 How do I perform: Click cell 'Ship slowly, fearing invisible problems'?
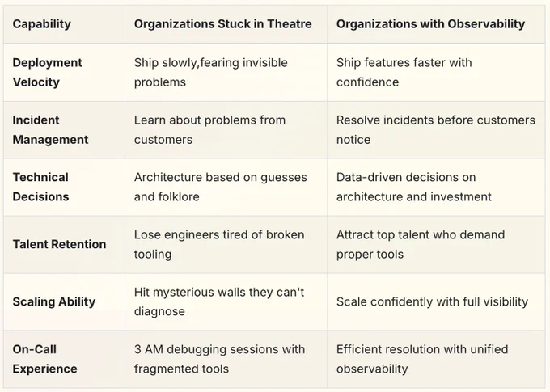[x=211, y=72]
